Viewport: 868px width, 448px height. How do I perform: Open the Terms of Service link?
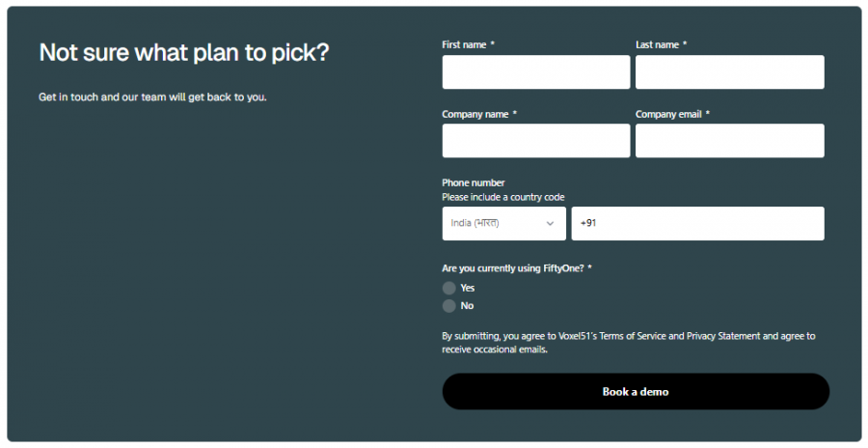point(632,336)
